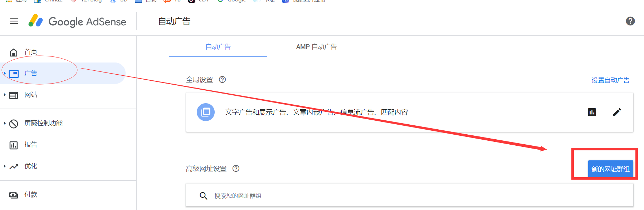Screen dimensions: 644x210
Task: Expand the 优化 sidebar section arrow
Action: click(5, 166)
